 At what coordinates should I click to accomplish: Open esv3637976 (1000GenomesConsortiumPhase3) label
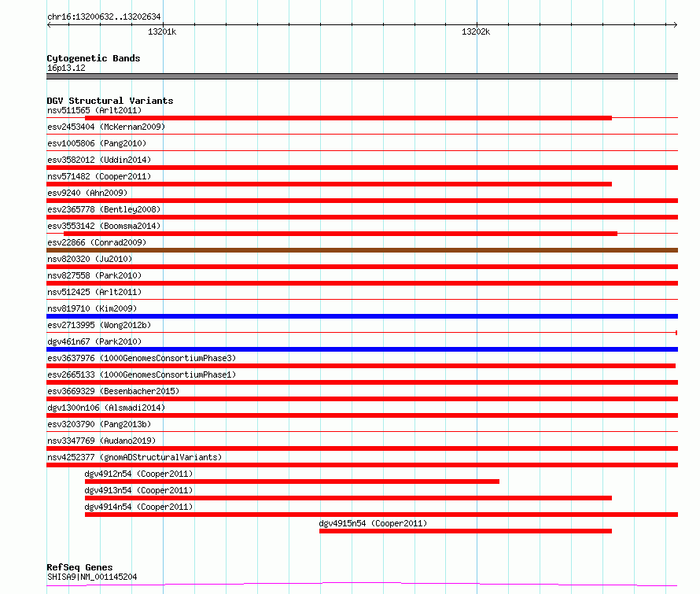pos(142,358)
